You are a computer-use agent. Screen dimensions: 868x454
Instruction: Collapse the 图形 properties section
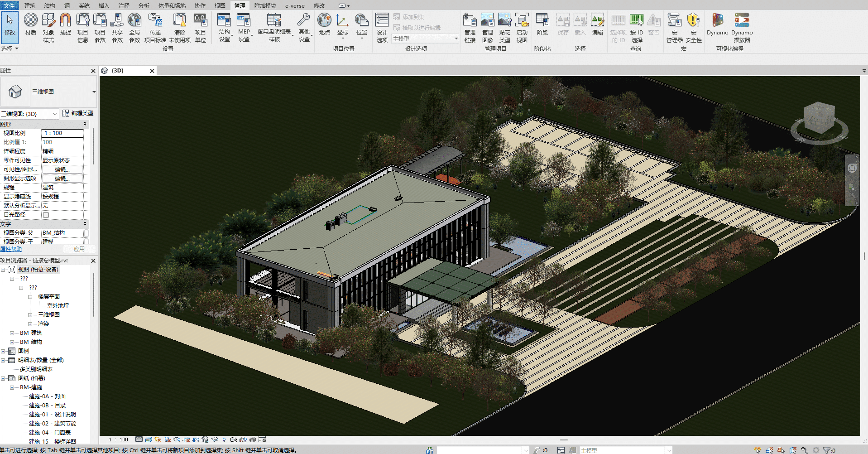coord(85,124)
